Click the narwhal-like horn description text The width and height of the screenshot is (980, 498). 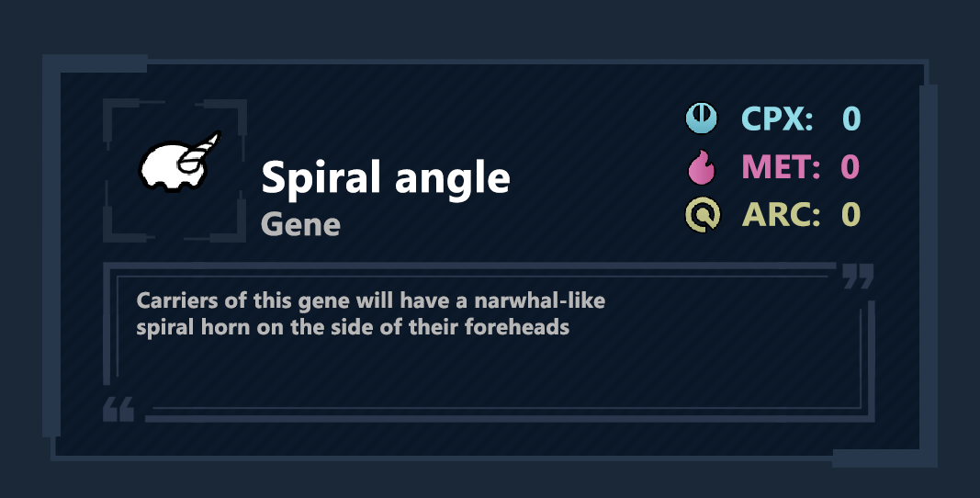click(371, 313)
